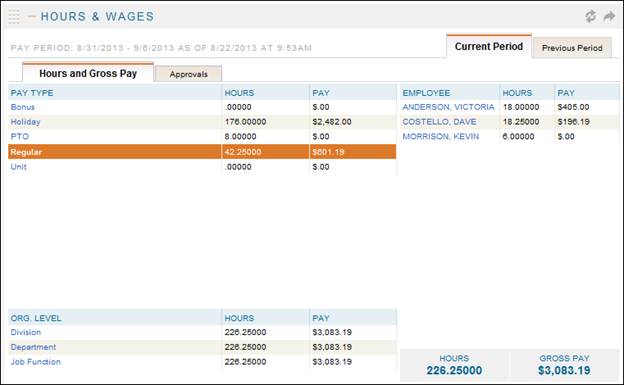
Task: Open employee ANDERSON, VICTORIA
Action: click(448, 107)
